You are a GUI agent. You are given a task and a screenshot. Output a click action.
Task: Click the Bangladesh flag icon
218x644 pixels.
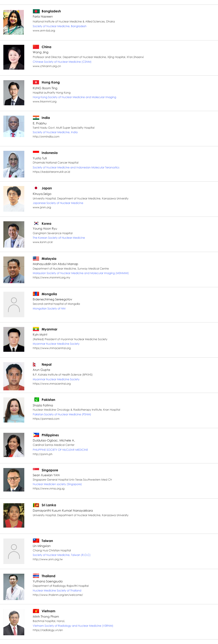pos(36,11)
